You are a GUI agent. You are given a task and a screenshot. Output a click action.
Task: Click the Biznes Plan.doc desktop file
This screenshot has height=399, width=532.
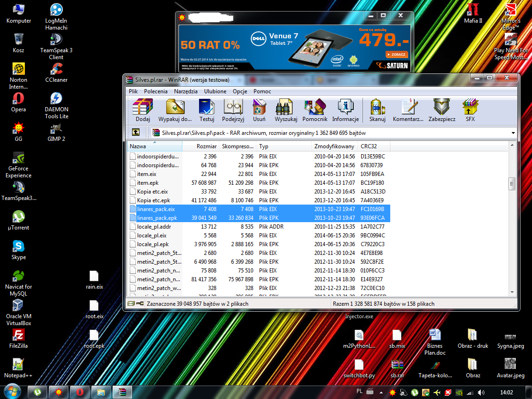(435, 342)
